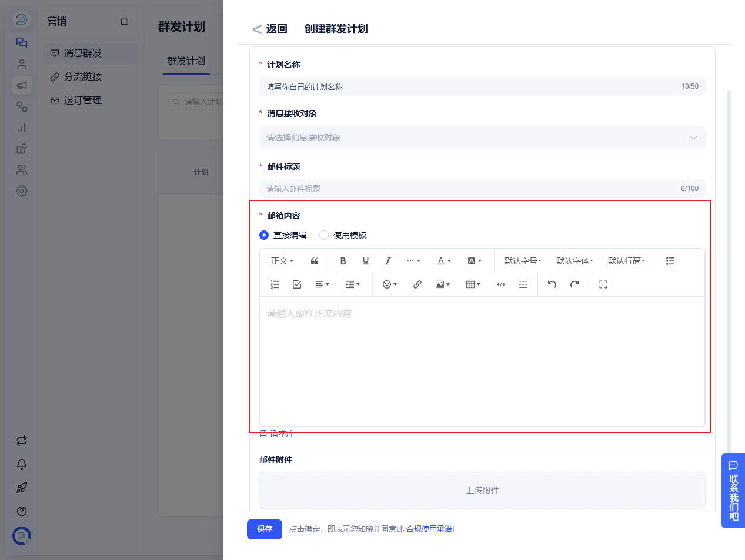Collapse the 营销 side panel
This screenshot has width=745, height=560.
tap(125, 22)
